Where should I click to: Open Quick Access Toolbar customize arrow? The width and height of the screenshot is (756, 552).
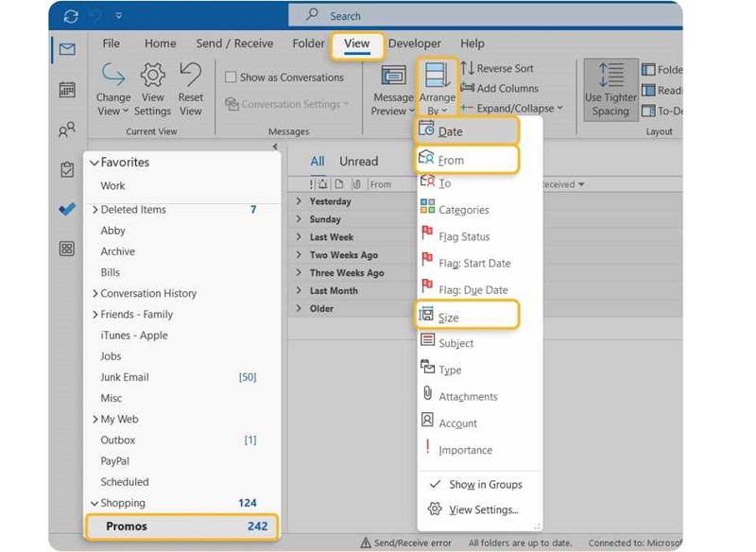[x=119, y=16]
